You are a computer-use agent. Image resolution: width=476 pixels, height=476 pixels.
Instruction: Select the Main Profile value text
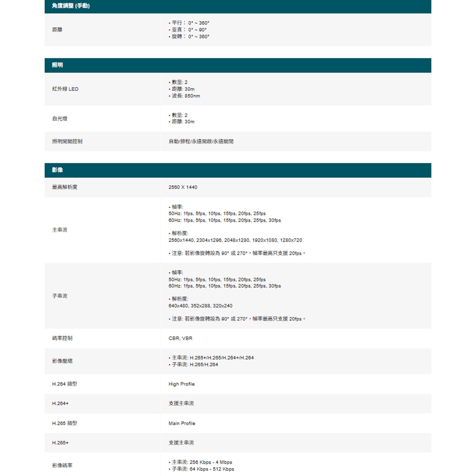[x=182, y=423]
